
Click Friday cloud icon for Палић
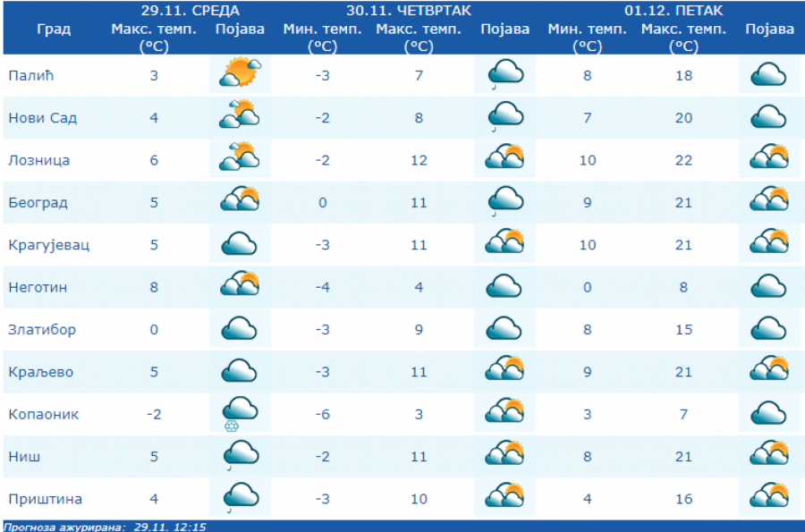click(768, 75)
